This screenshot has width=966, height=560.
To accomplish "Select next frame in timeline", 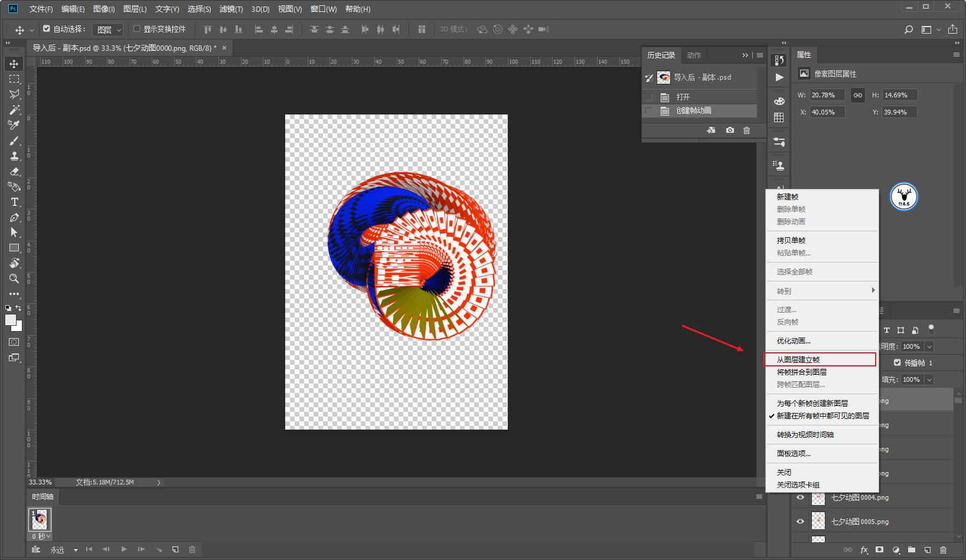I will (141, 549).
